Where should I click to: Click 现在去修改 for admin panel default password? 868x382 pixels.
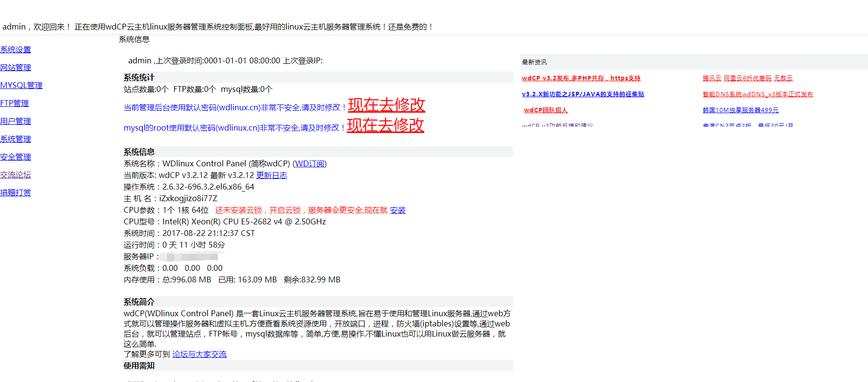click(x=386, y=105)
